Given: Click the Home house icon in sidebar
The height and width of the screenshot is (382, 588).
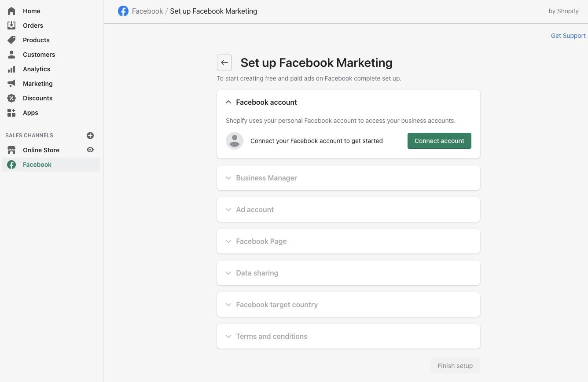Looking at the screenshot, I should pyautogui.click(x=11, y=11).
